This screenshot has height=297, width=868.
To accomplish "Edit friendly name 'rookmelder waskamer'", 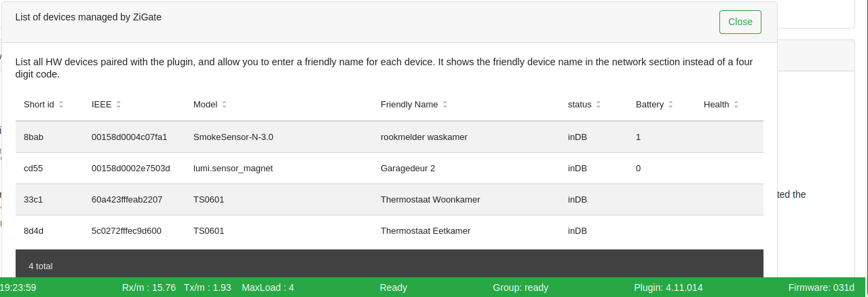I will pyautogui.click(x=424, y=137).
